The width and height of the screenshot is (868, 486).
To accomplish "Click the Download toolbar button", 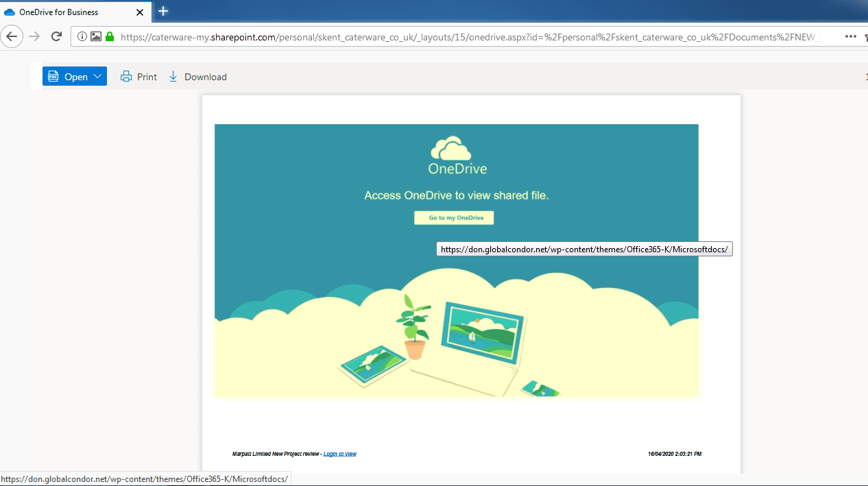I will click(x=197, y=77).
